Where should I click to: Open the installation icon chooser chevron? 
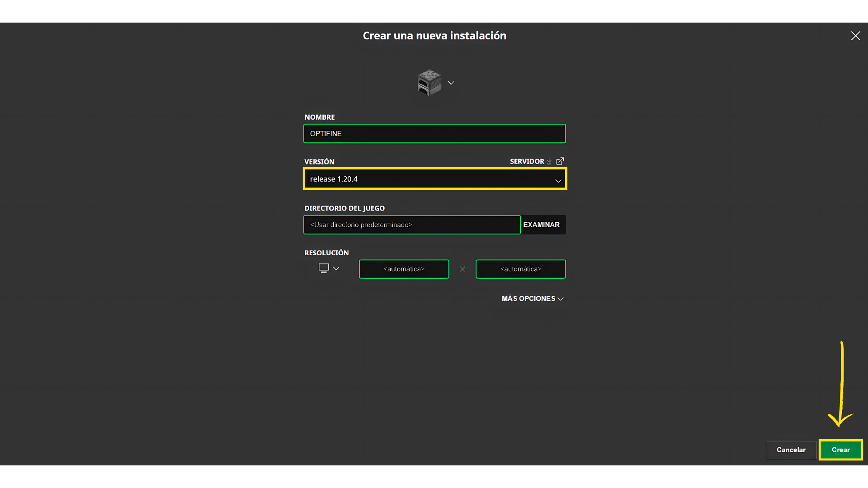(x=451, y=83)
